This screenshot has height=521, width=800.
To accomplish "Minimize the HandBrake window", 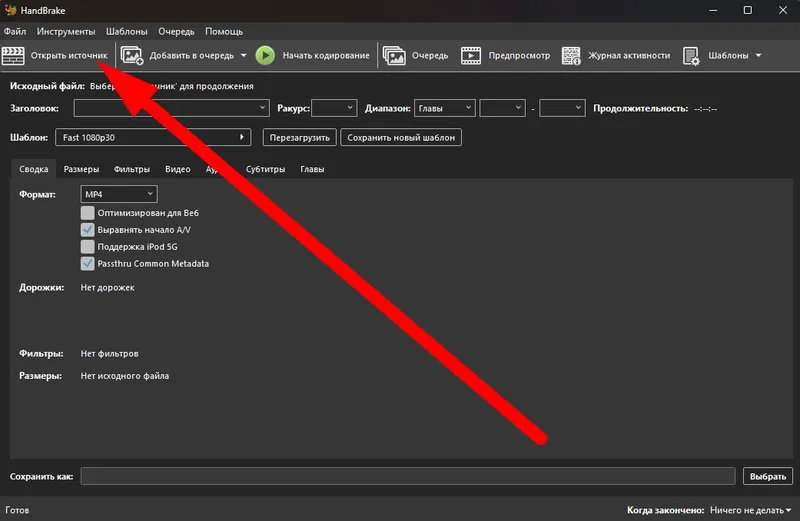I will pos(713,10).
